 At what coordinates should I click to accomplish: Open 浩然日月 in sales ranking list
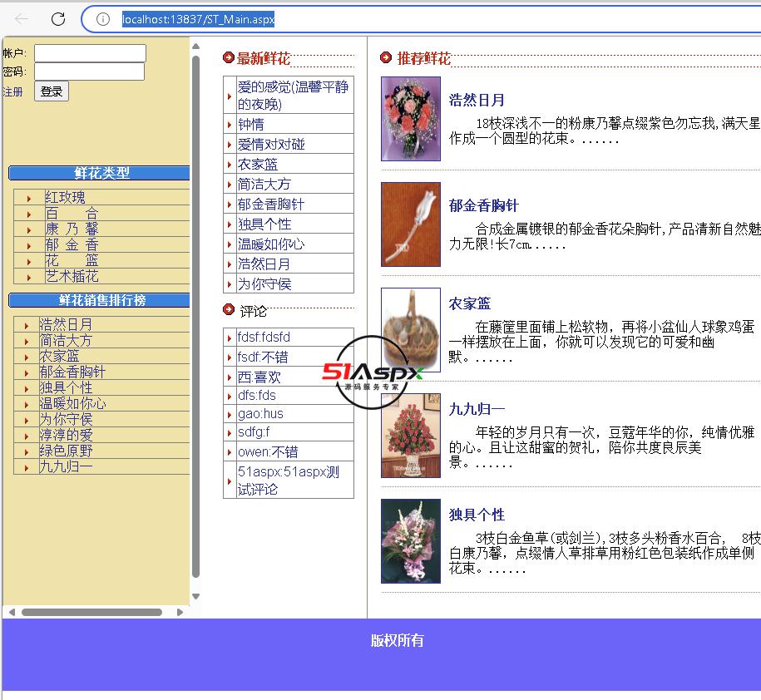tap(66, 324)
